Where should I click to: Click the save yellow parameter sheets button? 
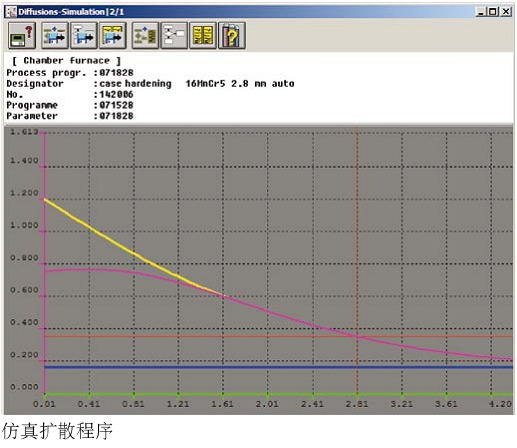pos(113,35)
